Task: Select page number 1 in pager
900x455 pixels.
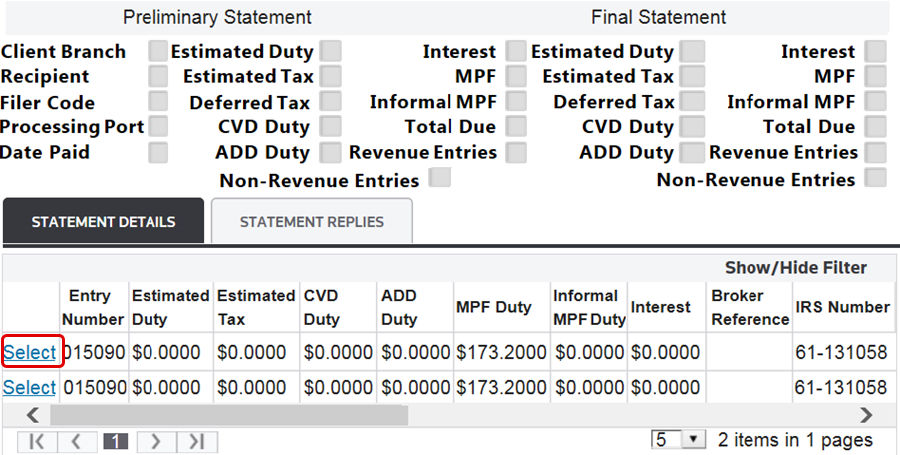Action: 116,441
